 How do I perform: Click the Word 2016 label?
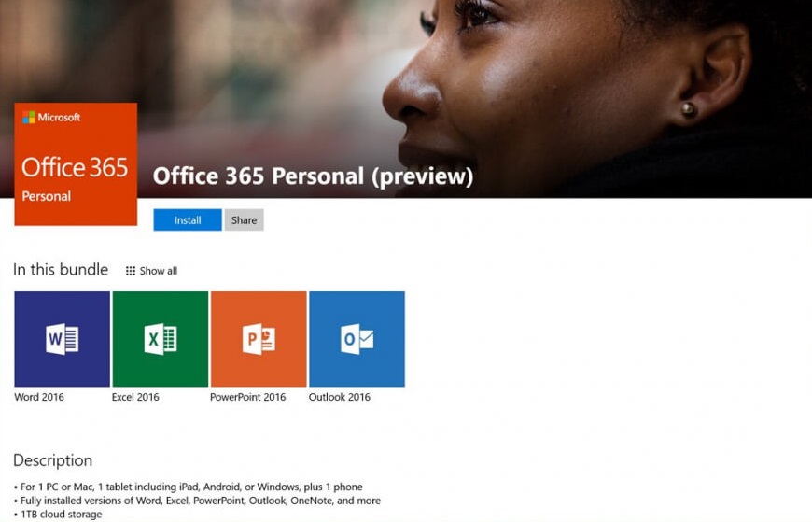[x=39, y=397]
